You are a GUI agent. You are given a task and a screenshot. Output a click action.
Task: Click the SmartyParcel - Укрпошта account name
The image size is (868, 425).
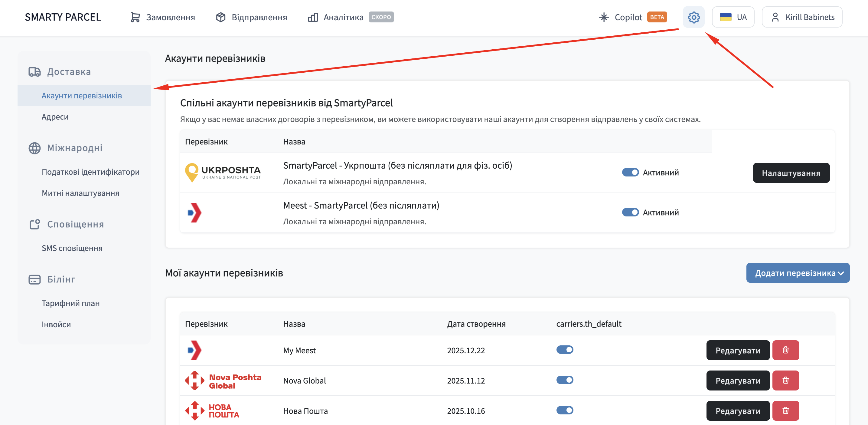tap(398, 166)
